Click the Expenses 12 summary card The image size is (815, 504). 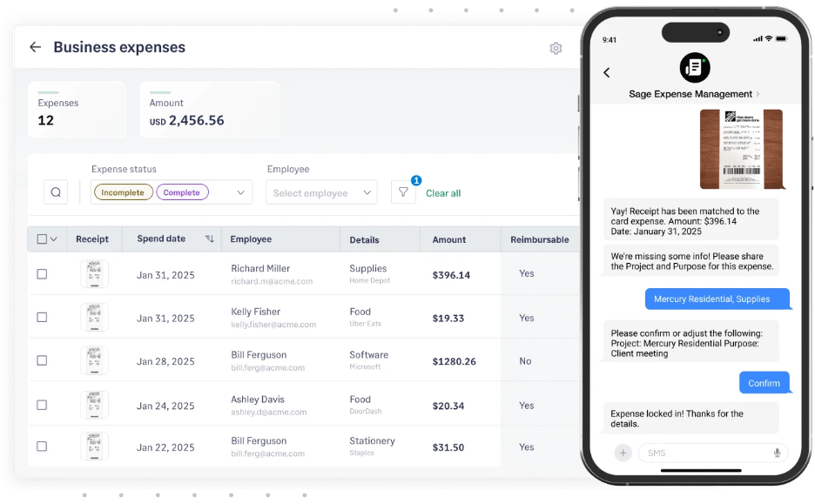[x=77, y=110]
